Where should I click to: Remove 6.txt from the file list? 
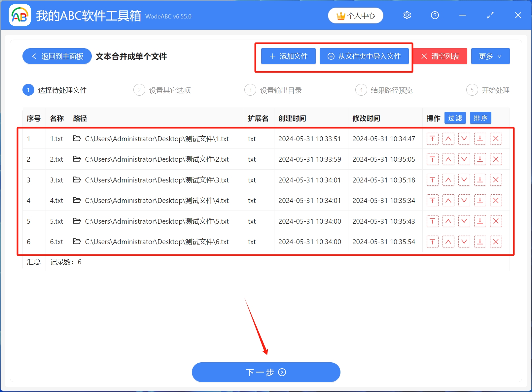496,242
